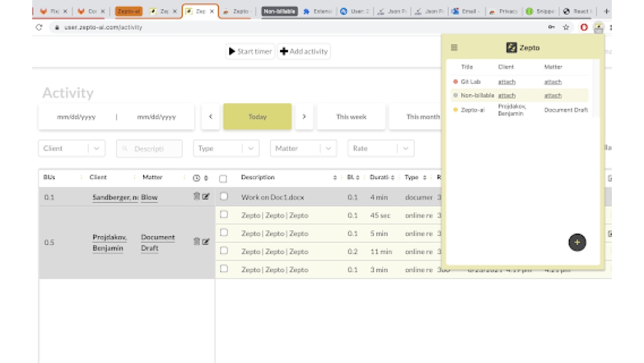Screen dimensions: 644x363
Task: Edit the Projdakov Document Draft group
Action: [206, 242]
